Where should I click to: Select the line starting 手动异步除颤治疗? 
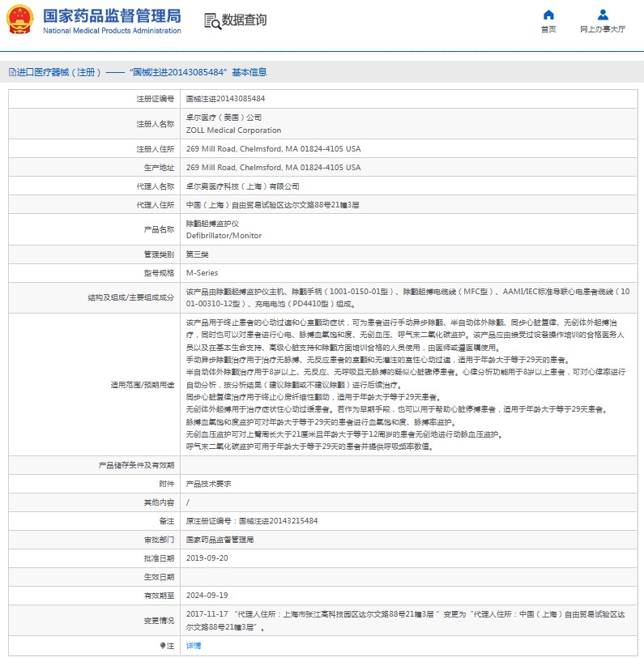pos(377,360)
